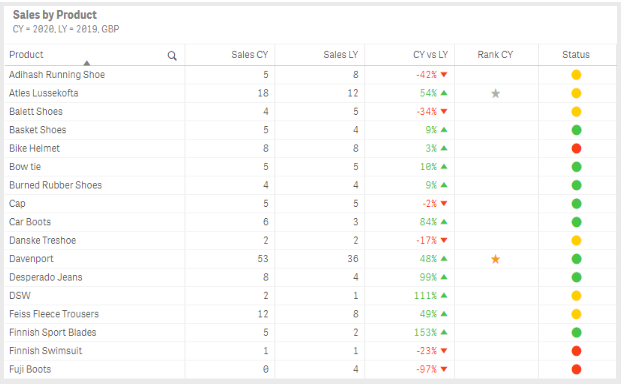The height and width of the screenshot is (384, 622).
Task: Select the CY vs LY column header
Action: pos(430,54)
